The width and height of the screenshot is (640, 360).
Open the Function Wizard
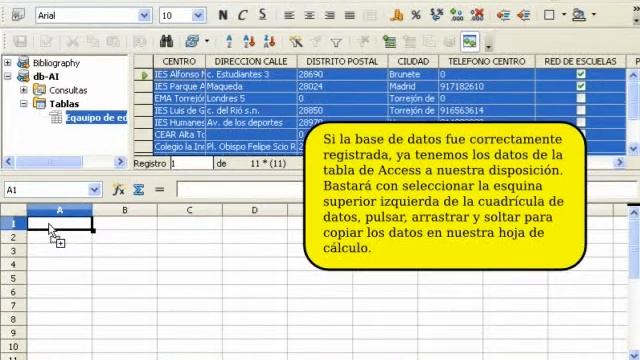(118, 190)
